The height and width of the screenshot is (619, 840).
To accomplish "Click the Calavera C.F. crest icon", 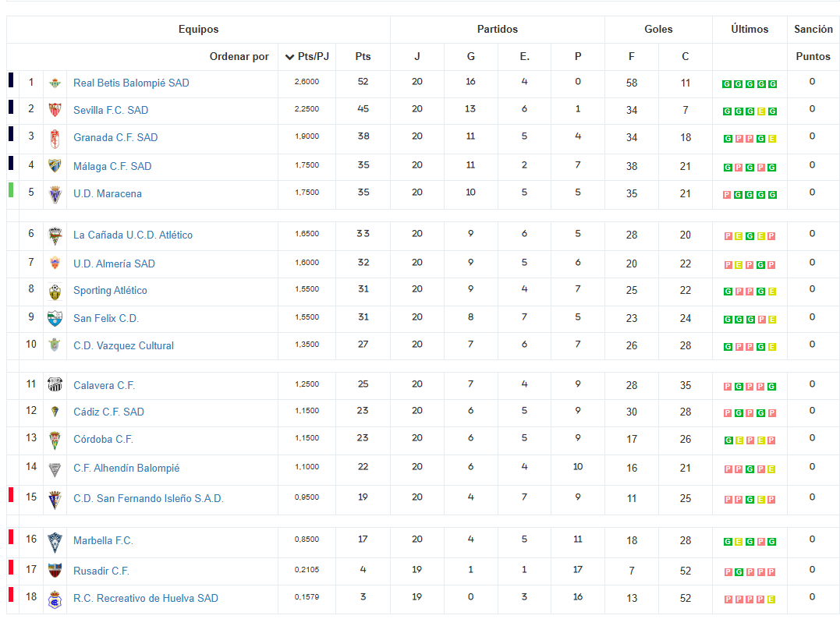I will tap(55, 384).
